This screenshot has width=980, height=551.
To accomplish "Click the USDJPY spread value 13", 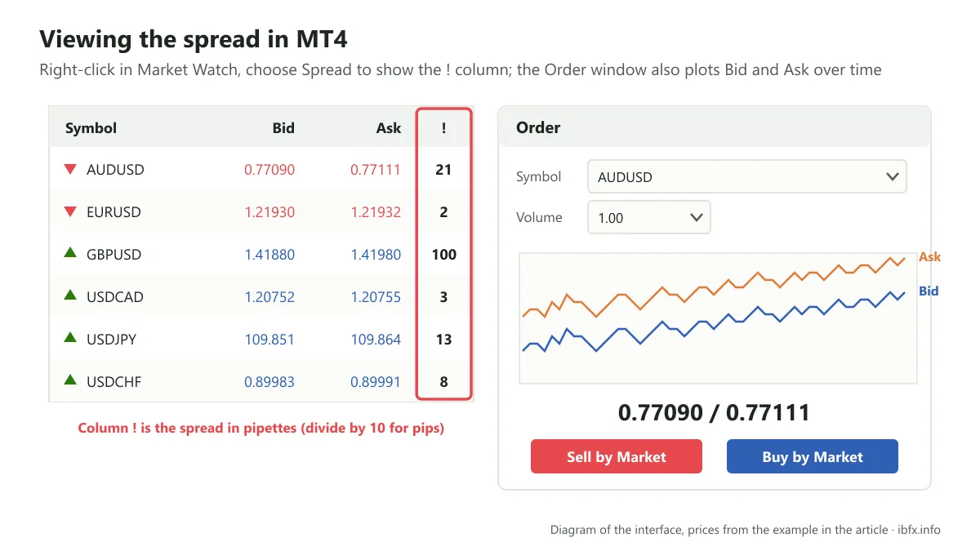I will pyautogui.click(x=443, y=340).
